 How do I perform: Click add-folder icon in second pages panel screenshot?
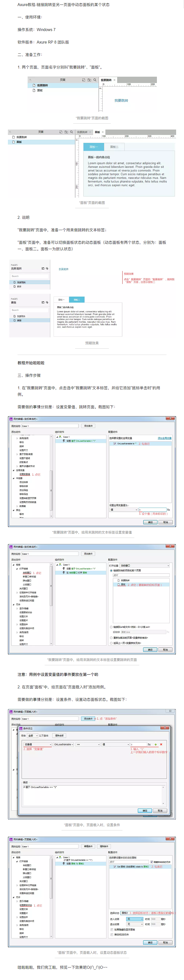point(66,132)
